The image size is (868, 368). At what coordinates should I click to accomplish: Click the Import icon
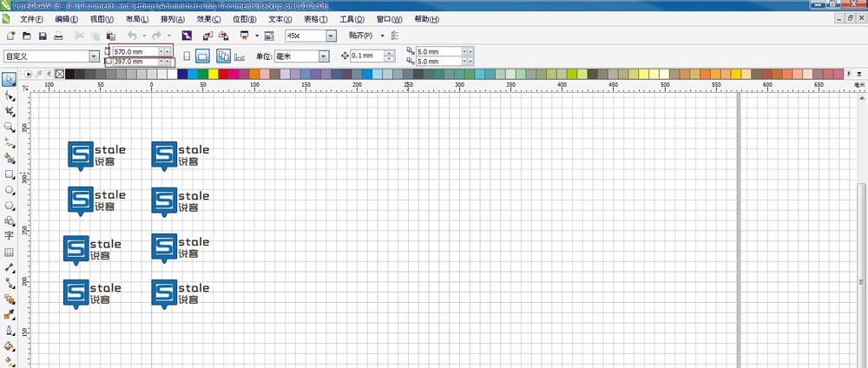tap(207, 36)
